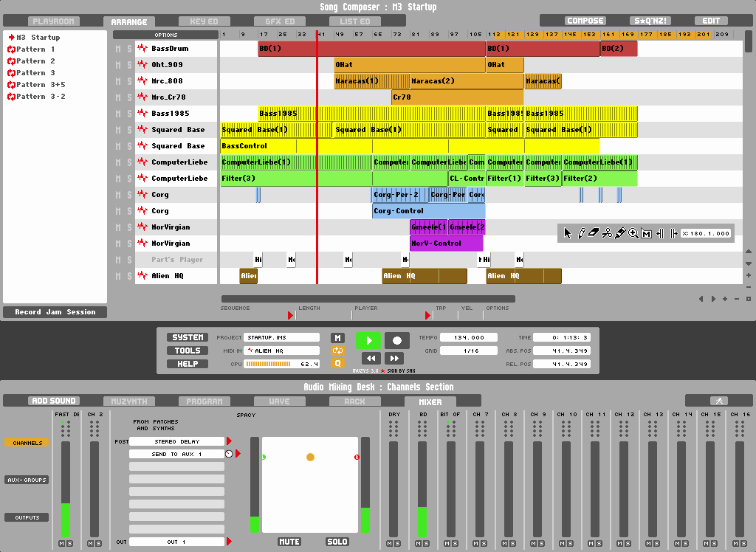Viewport: 756px width, 552px height.
Task: Click the COMPOSE button
Action: tap(585, 21)
